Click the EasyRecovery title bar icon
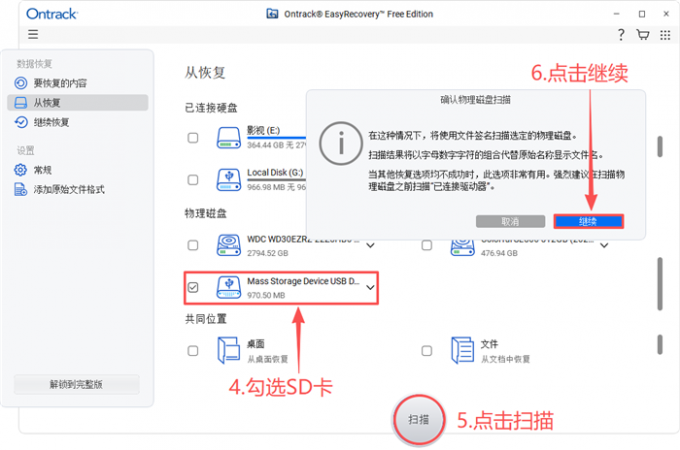This screenshot has height=450, width=680. click(x=272, y=14)
